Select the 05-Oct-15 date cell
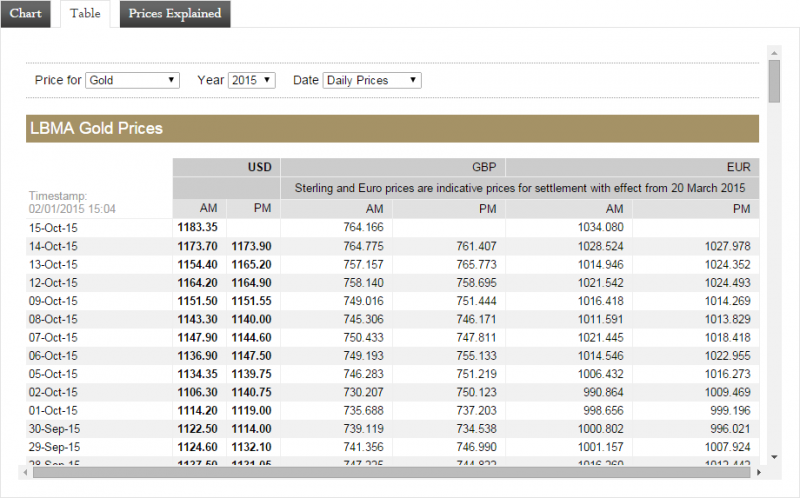The height and width of the screenshot is (498, 800). [x=53, y=374]
